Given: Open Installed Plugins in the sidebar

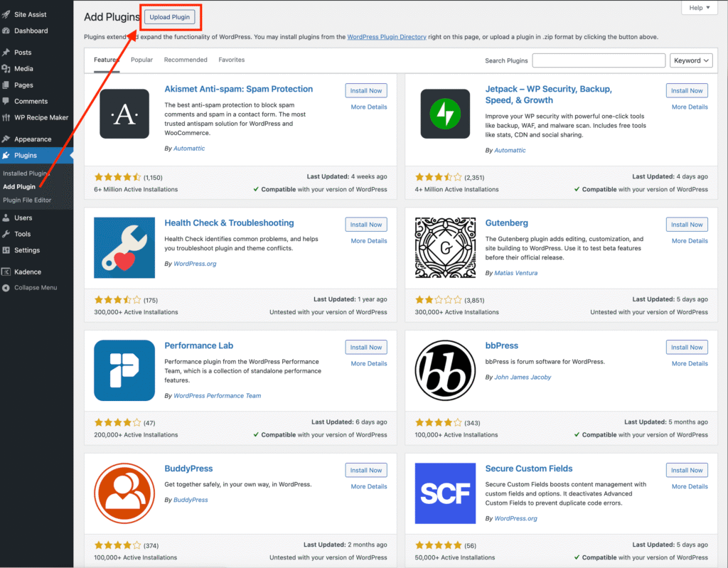Looking at the screenshot, I should 26,173.
